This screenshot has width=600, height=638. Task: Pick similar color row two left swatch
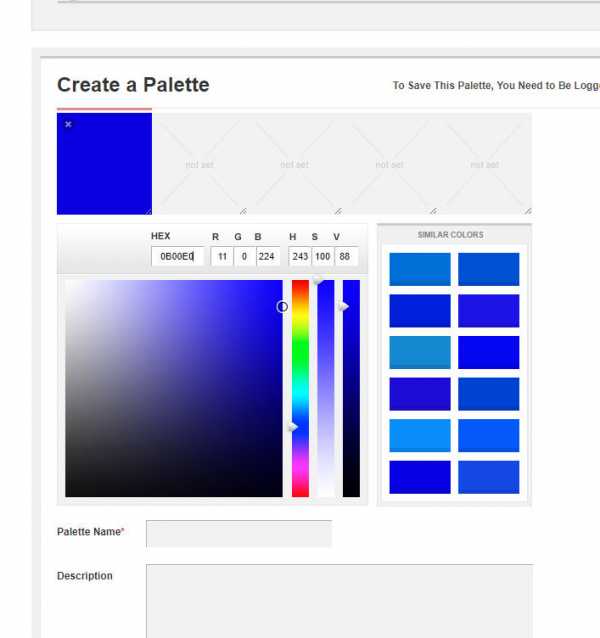point(420,311)
